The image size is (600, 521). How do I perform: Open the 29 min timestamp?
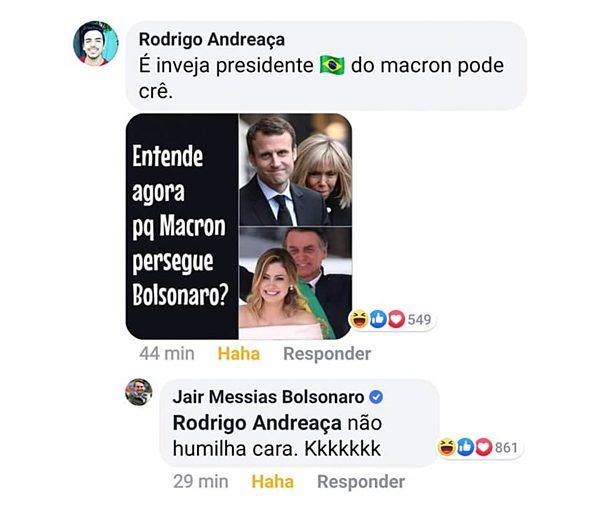[200, 481]
